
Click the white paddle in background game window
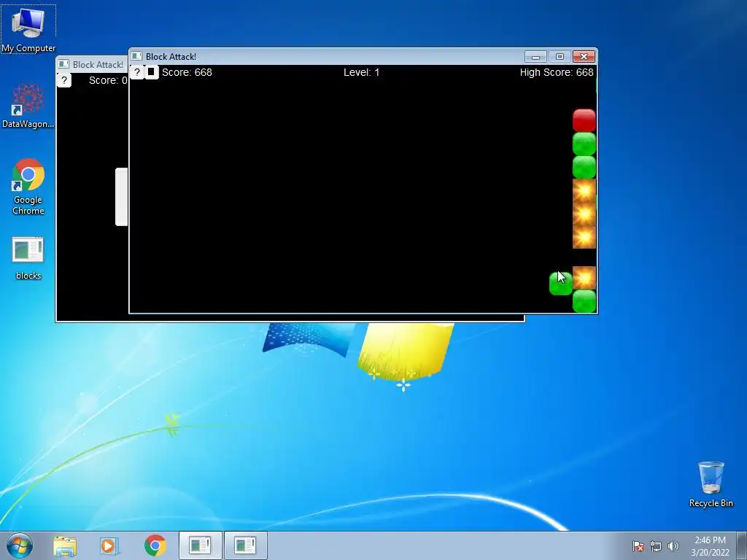122,197
